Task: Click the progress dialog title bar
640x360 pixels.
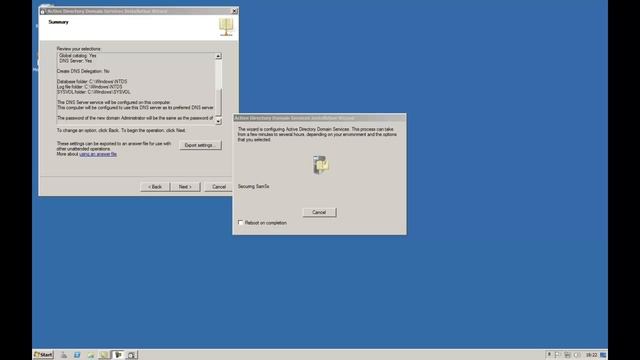Action: point(319,118)
